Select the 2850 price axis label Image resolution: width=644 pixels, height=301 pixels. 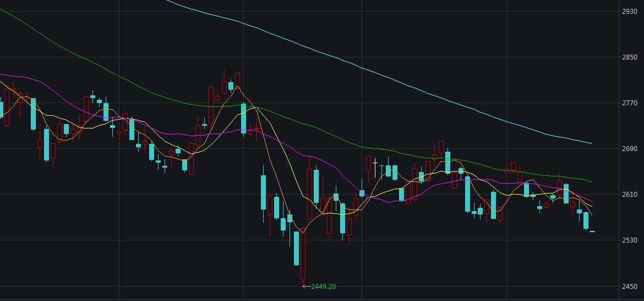(x=630, y=57)
